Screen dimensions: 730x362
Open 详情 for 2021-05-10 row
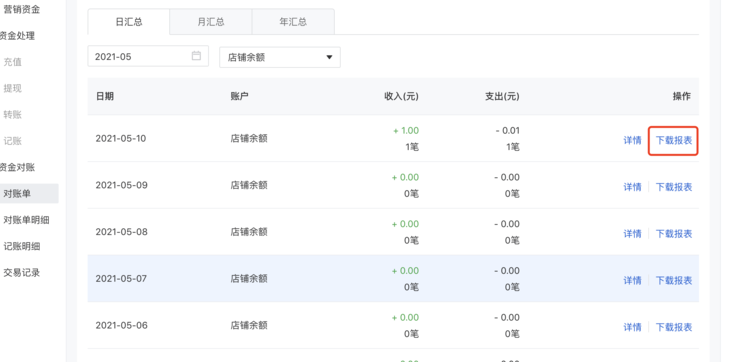(x=632, y=140)
